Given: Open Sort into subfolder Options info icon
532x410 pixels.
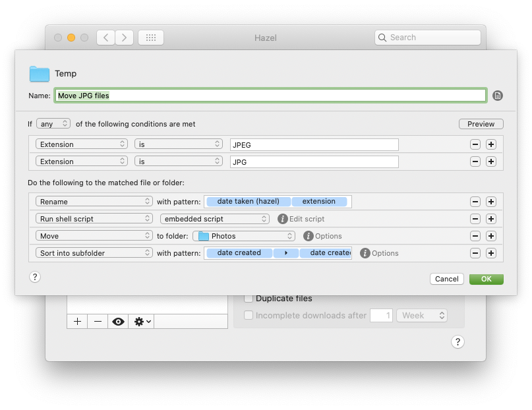Looking at the screenshot, I should (365, 253).
